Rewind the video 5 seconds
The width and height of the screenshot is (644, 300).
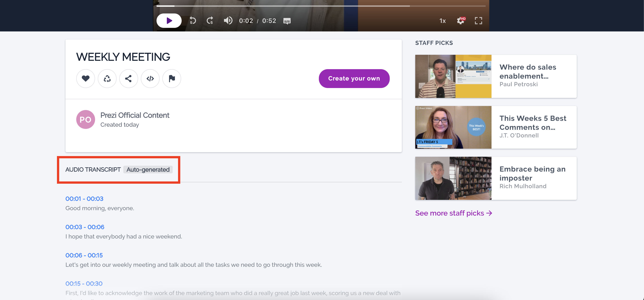192,20
